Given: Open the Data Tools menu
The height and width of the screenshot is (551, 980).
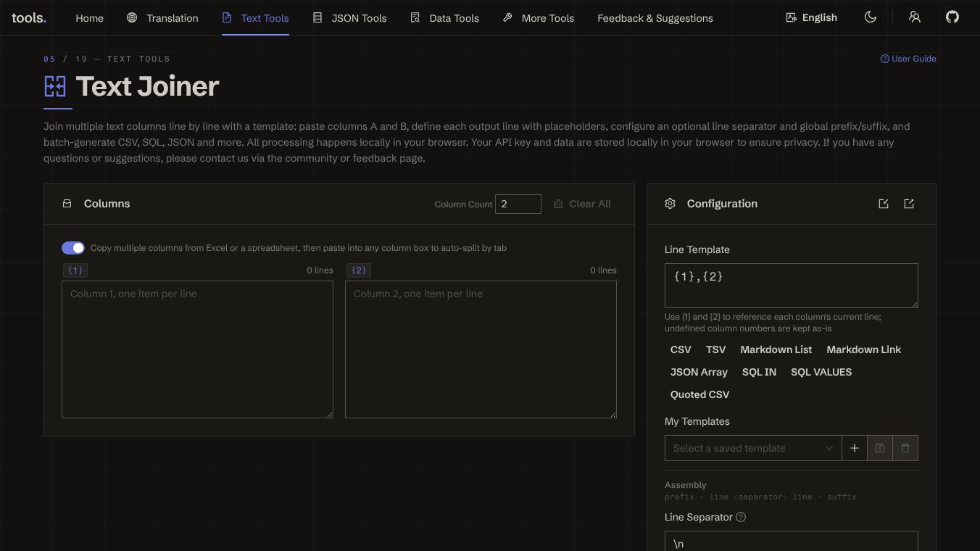Looking at the screenshot, I should (x=444, y=18).
